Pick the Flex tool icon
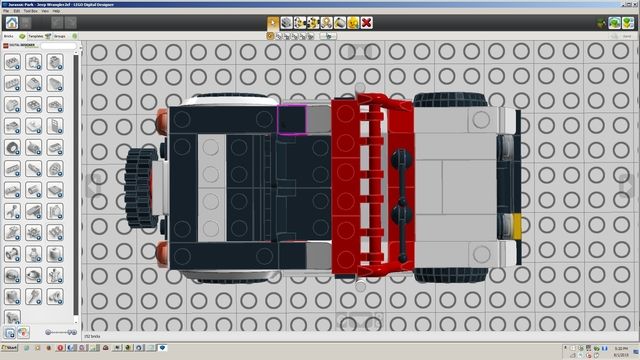This screenshot has height=360, width=640. (x=326, y=23)
